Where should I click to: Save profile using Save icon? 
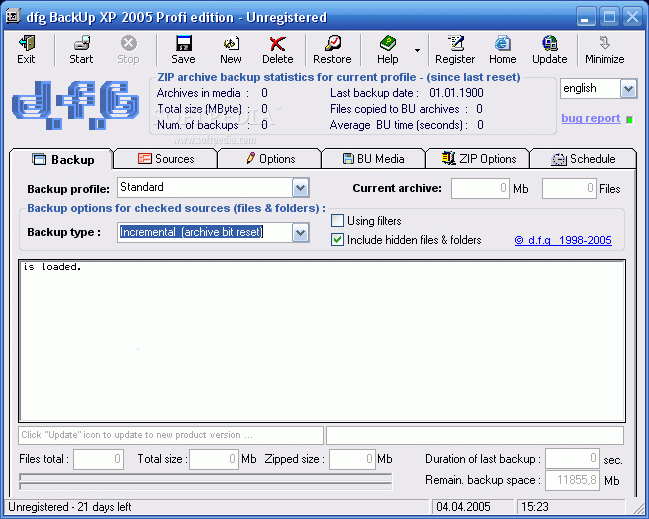click(x=183, y=50)
